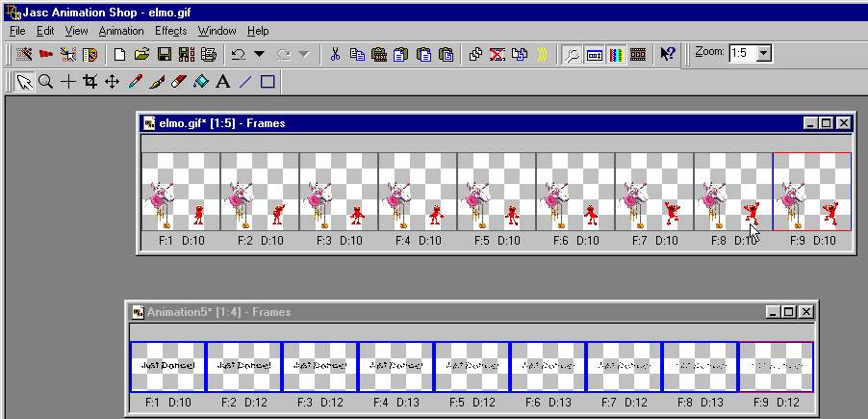868x419 pixels.
Task: Select the Zoom magnifier tool
Action: [x=46, y=83]
